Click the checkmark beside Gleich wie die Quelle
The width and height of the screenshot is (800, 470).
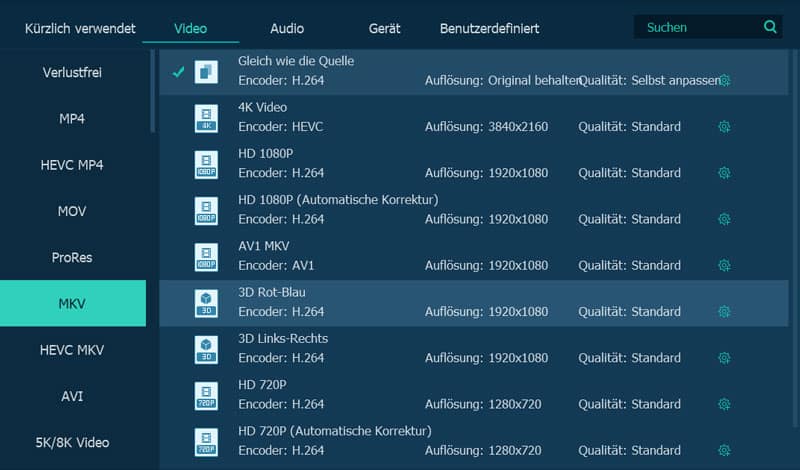tap(178, 72)
